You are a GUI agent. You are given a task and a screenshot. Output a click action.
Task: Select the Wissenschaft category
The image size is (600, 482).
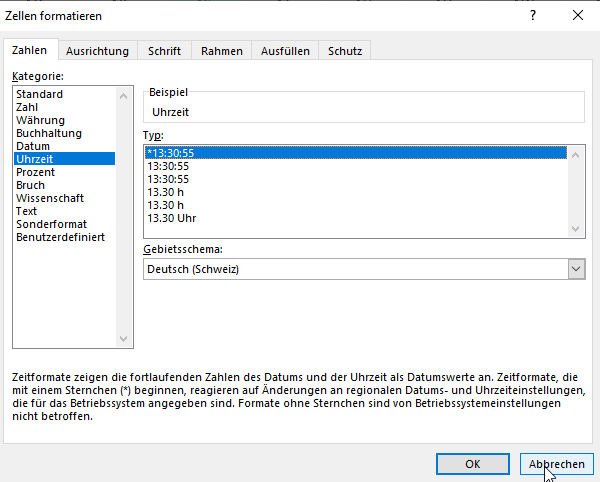[x=64, y=198]
